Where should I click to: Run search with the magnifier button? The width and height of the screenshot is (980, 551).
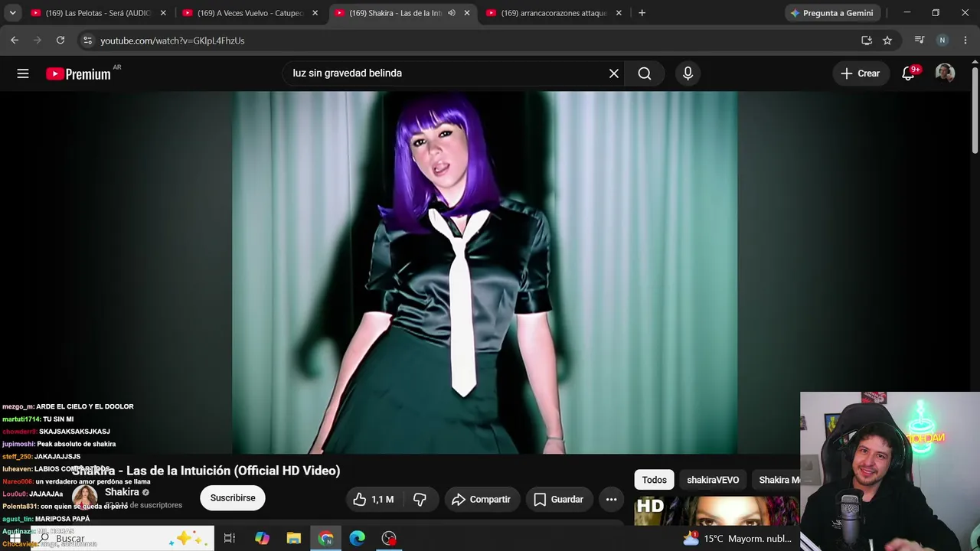tap(645, 73)
